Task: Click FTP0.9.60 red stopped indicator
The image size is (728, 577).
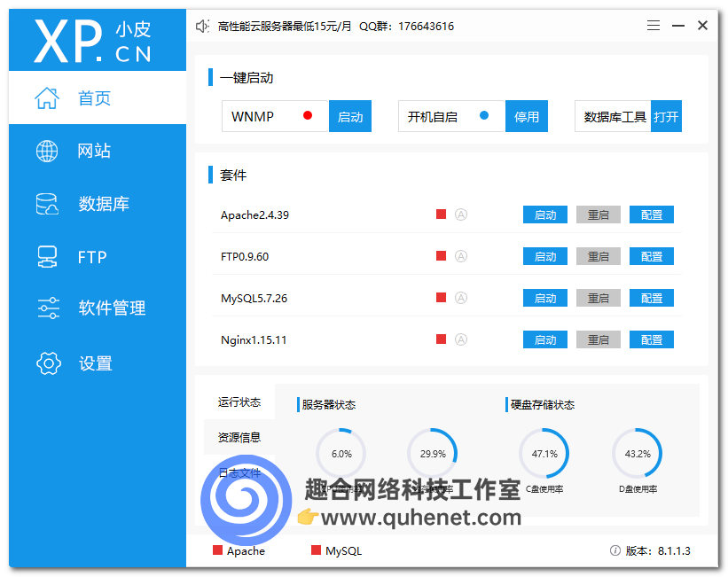Action: tap(441, 256)
